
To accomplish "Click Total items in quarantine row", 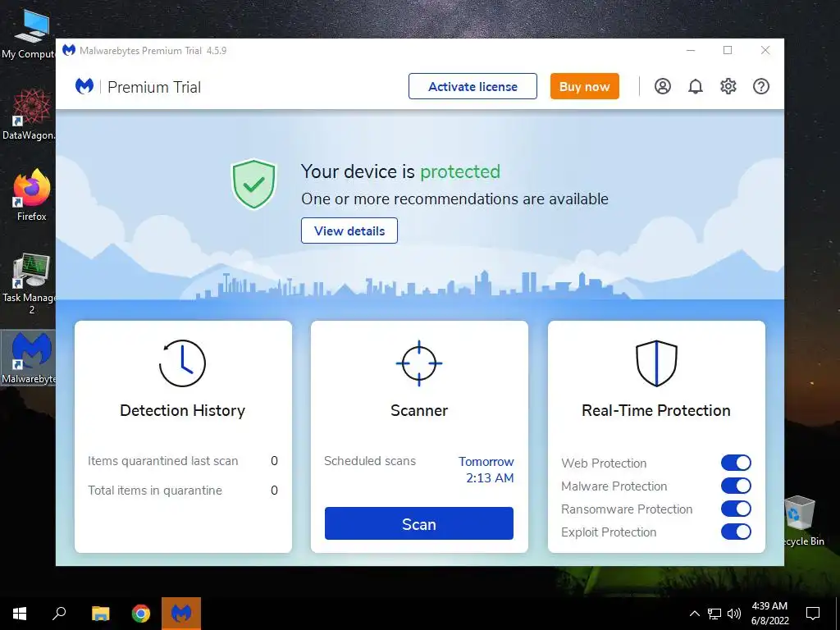I will click(183, 491).
